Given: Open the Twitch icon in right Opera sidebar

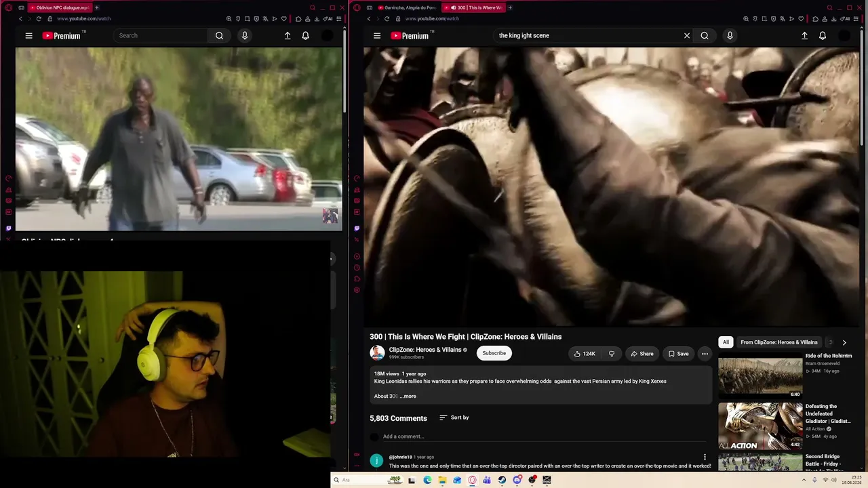Looking at the screenshot, I should click(357, 228).
